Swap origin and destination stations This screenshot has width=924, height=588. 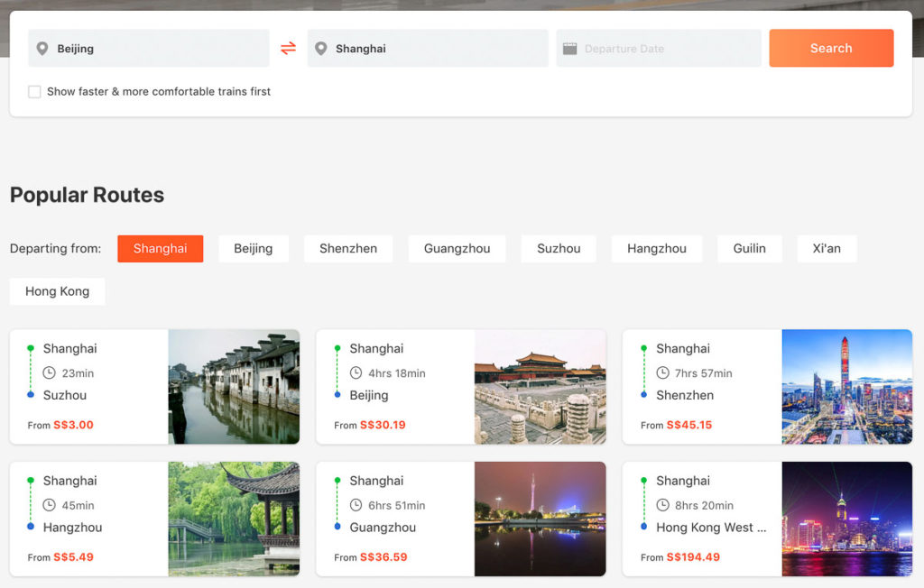click(x=288, y=49)
